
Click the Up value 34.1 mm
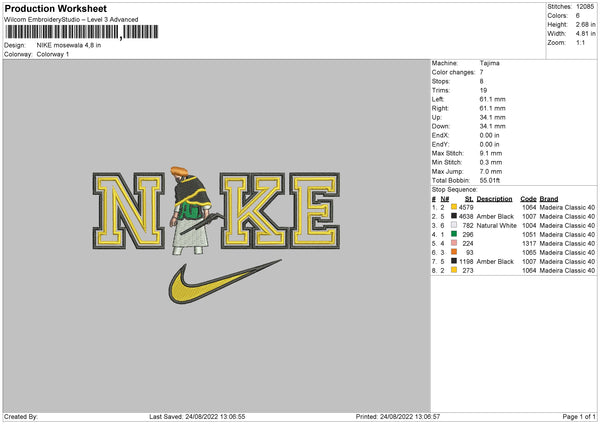(x=492, y=117)
